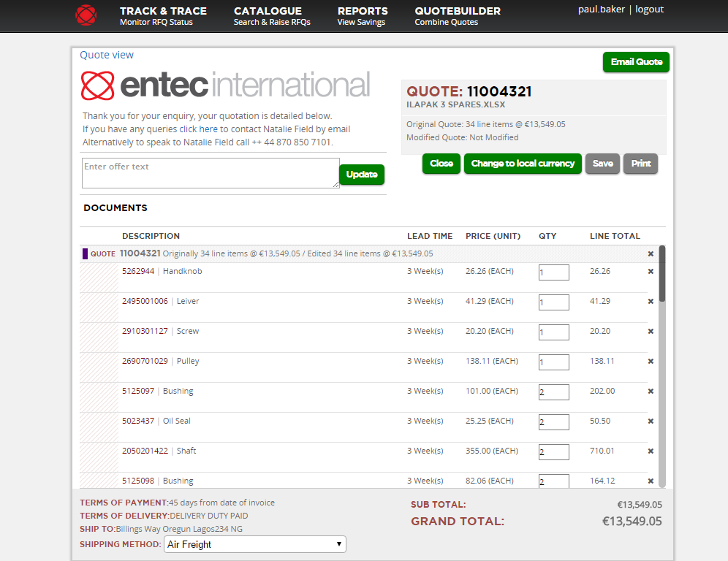Click part number 5023437
Viewport: 728px width, 561px height.
138,421
